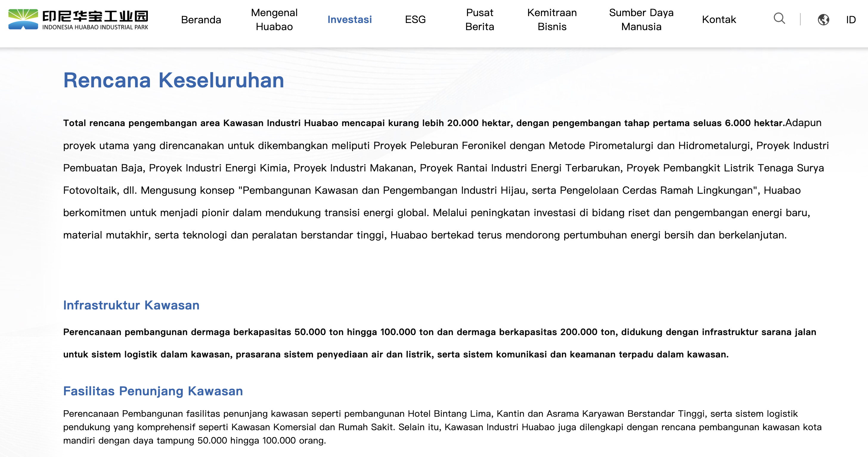Screen dimensions: 868x457
Task: Click the search magnifier icon
Action: click(779, 18)
